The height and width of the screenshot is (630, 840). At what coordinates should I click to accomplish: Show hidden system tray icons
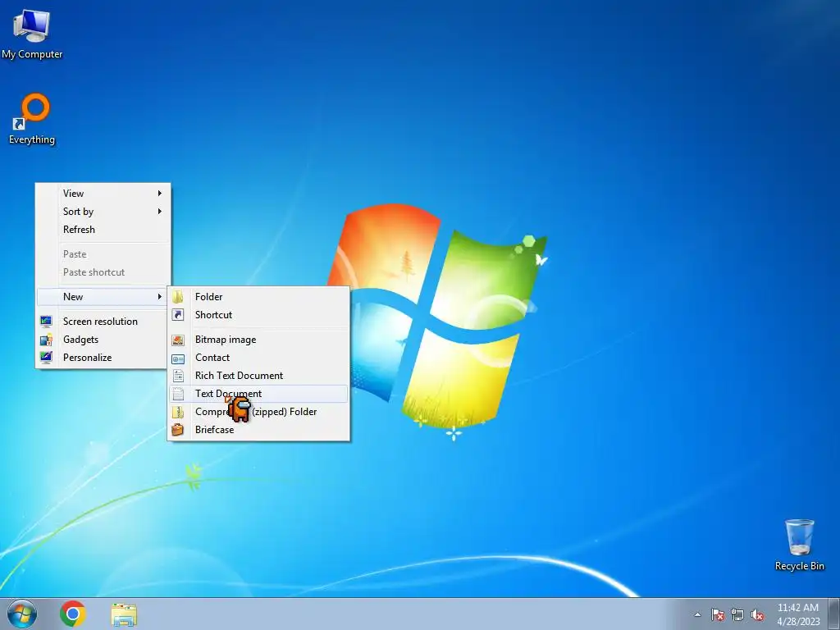pyautogui.click(x=697, y=614)
